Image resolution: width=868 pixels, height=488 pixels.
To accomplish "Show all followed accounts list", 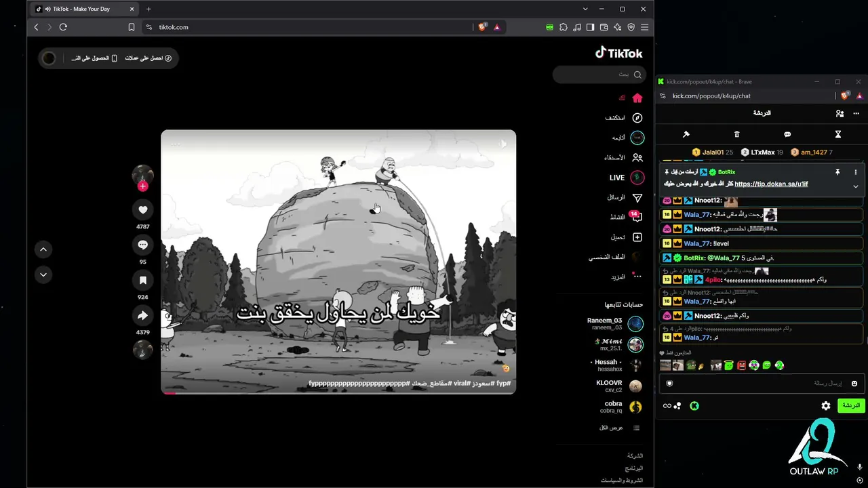I will click(x=620, y=428).
